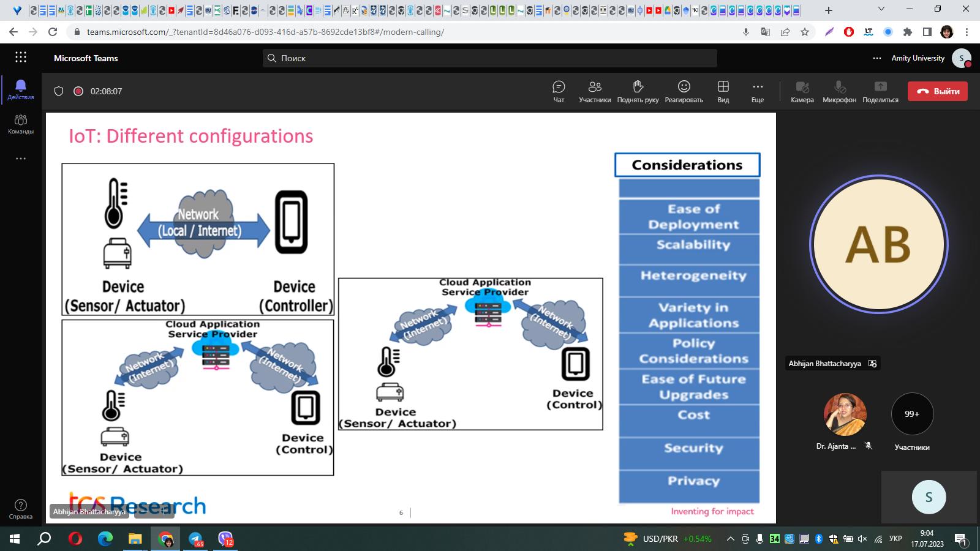The width and height of the screenshot is (980, 551).
Task: Expand More actions in meeting toolbar
Action: click(x=758, y=91)
